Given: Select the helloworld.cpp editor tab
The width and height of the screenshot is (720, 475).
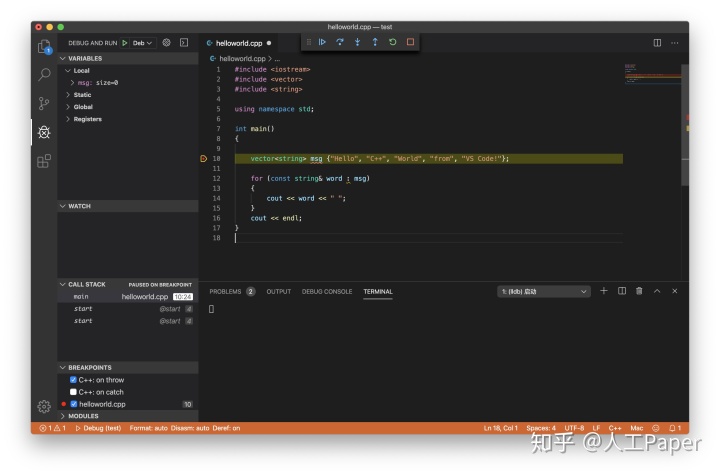Looking at the screenshot, I should point(239,43).
